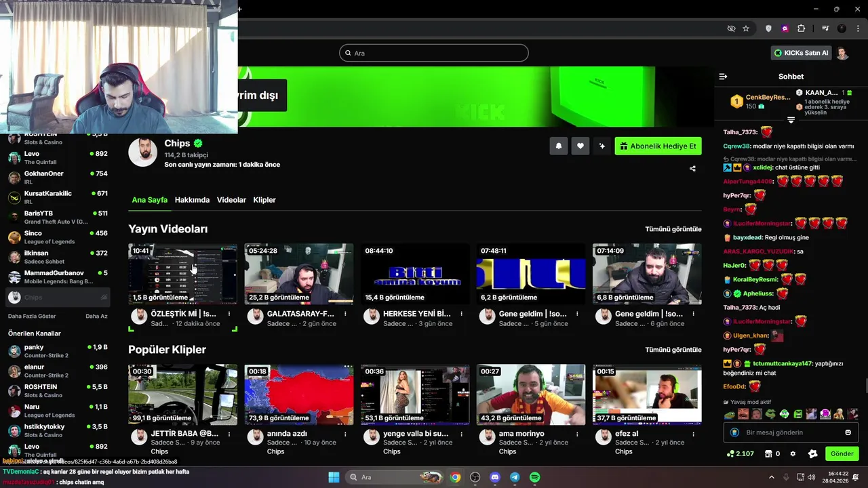Switch to Ana Sayfa tab

pos(149,200)
